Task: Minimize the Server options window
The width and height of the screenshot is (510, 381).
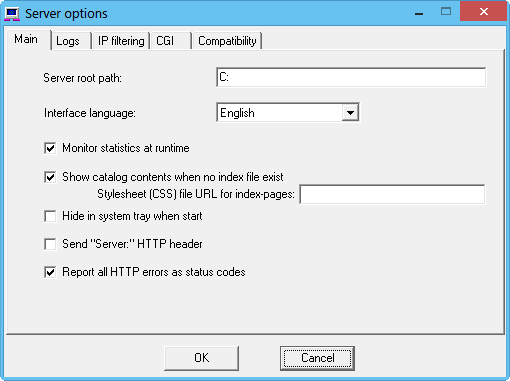Action: pyautogui.click(x=419, y=13)
